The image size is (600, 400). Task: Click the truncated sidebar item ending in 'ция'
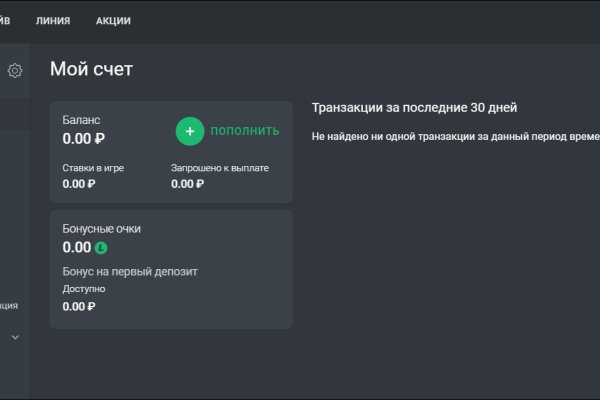[10, 305]
